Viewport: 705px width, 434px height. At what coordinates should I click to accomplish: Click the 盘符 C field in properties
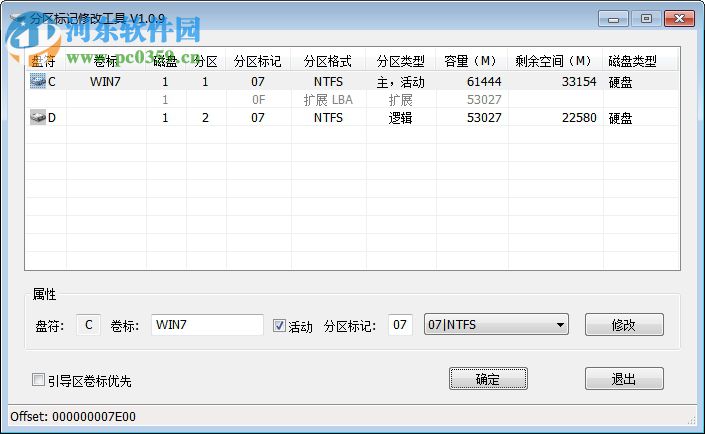[x=89, y=325]
